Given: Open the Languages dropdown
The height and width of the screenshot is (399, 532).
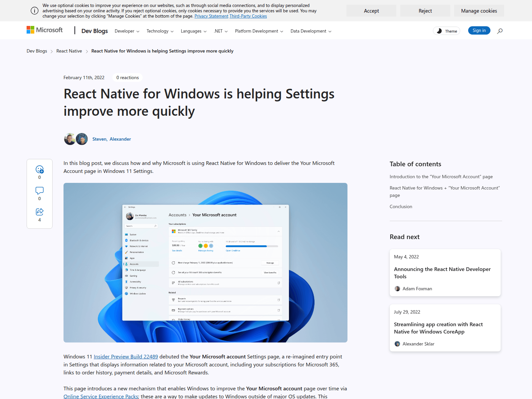Looking at the screenshot, I should [194, 31].
